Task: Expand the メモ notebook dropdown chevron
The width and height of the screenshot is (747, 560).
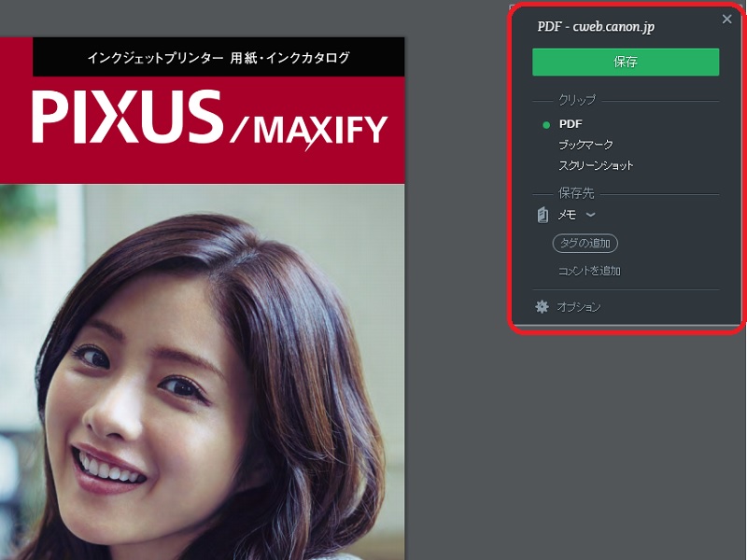Action: pos(590,215)
